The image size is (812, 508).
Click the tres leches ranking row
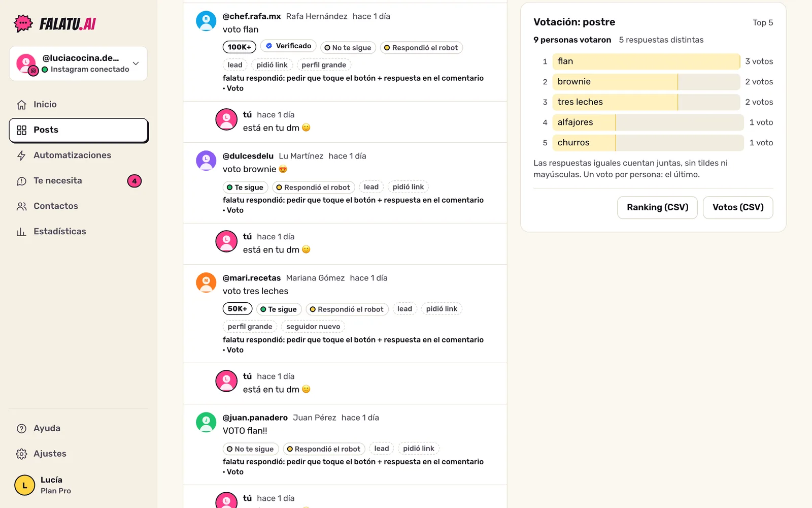tap(653, 102)
